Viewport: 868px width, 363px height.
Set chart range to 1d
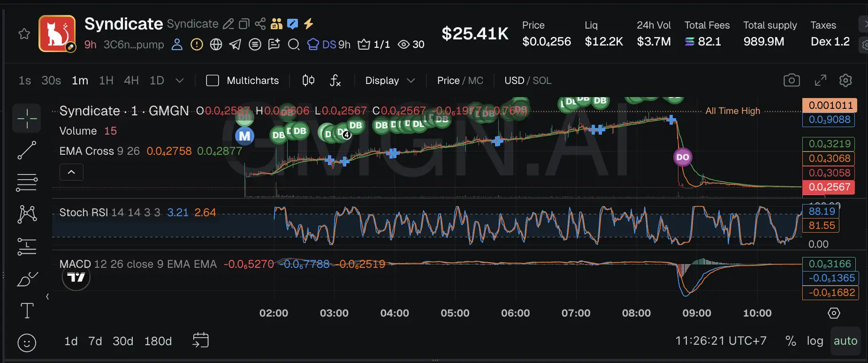[x=71, y=341]
